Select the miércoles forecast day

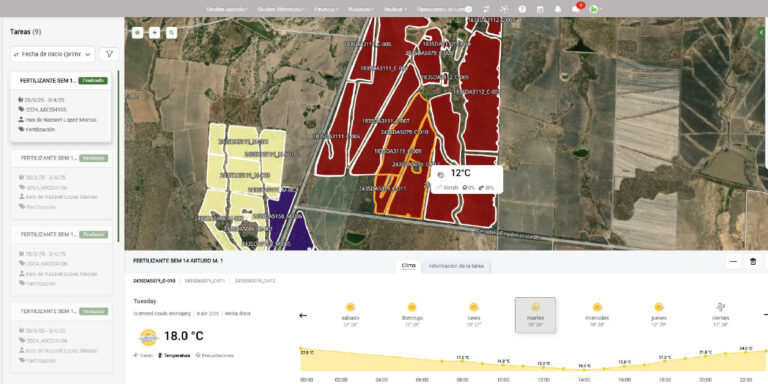[x=597, y=314]
